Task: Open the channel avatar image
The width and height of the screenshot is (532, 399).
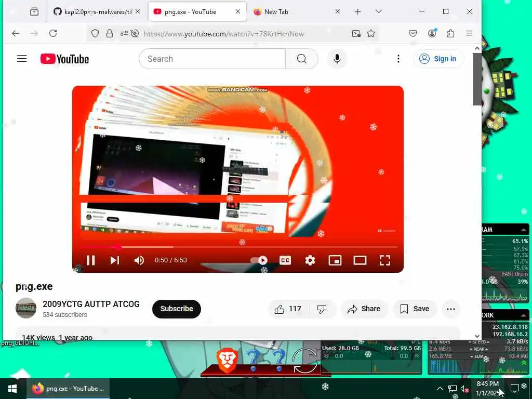Action: [26, 308]
